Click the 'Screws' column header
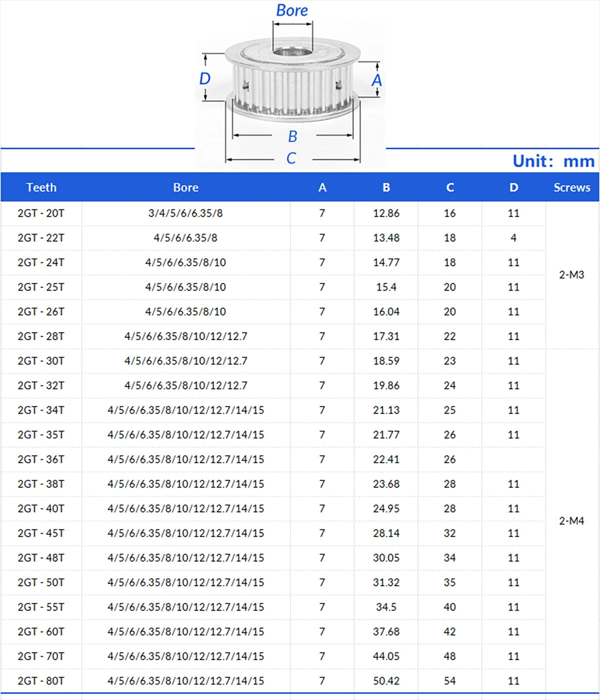 point(572,187)
